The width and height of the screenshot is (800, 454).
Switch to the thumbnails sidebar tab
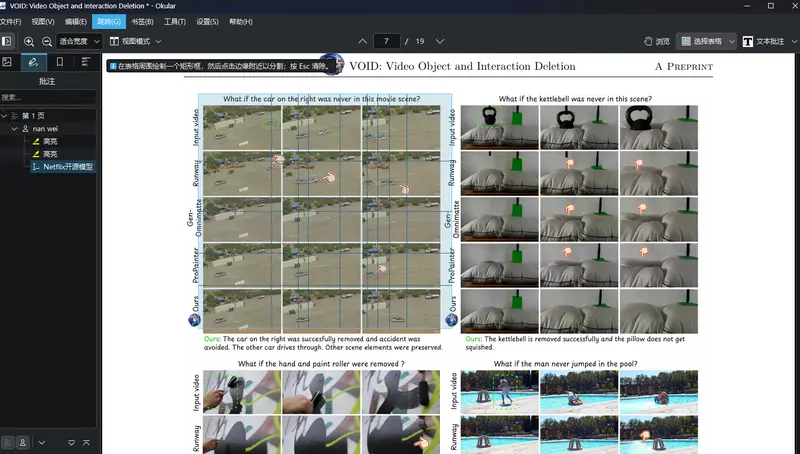[8, 62]
